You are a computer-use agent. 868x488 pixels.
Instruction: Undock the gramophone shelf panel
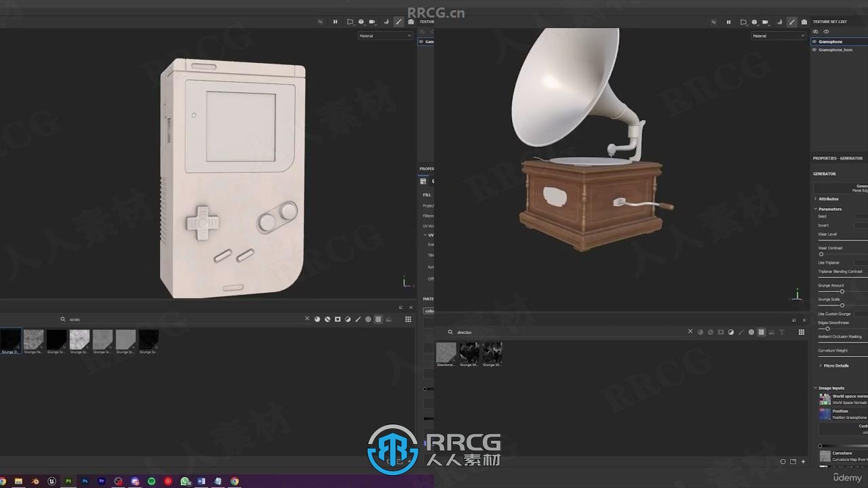[794, 321]
